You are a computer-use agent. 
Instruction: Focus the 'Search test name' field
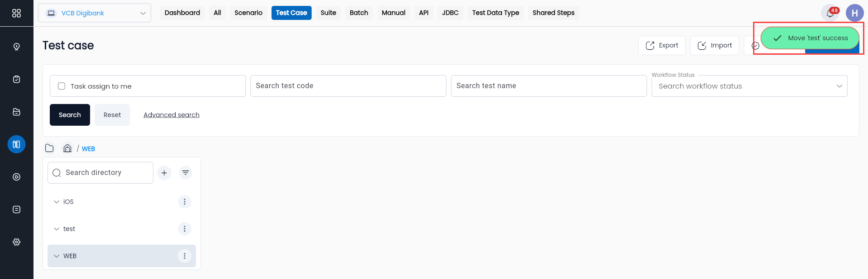549,86
